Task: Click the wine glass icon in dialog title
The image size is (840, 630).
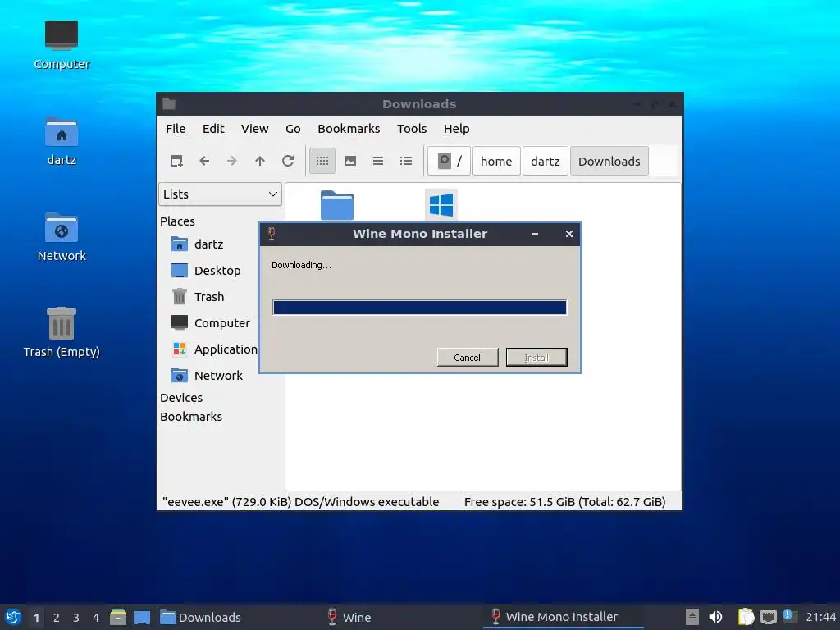Action: (x=272, y=234)
